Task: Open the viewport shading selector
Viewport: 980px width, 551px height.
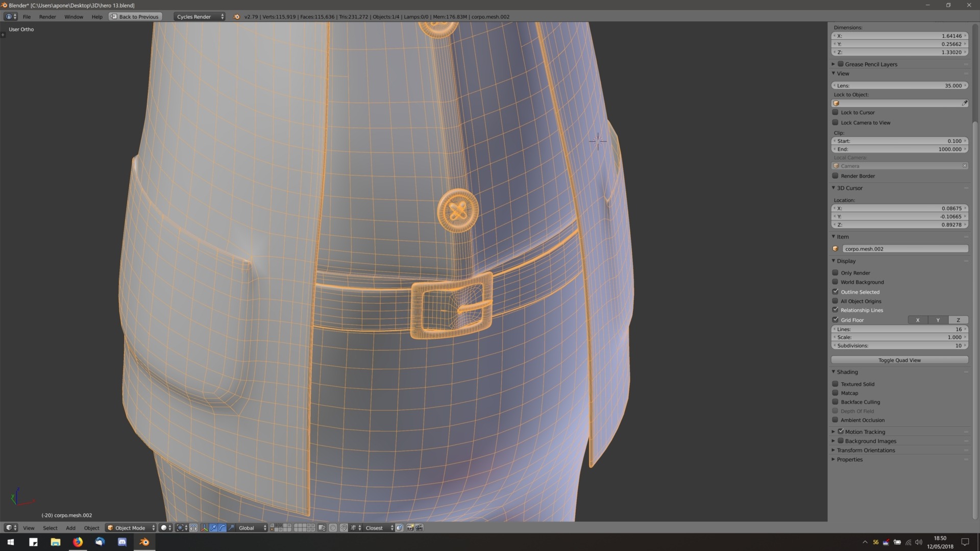Action: (x=166, y=528)
